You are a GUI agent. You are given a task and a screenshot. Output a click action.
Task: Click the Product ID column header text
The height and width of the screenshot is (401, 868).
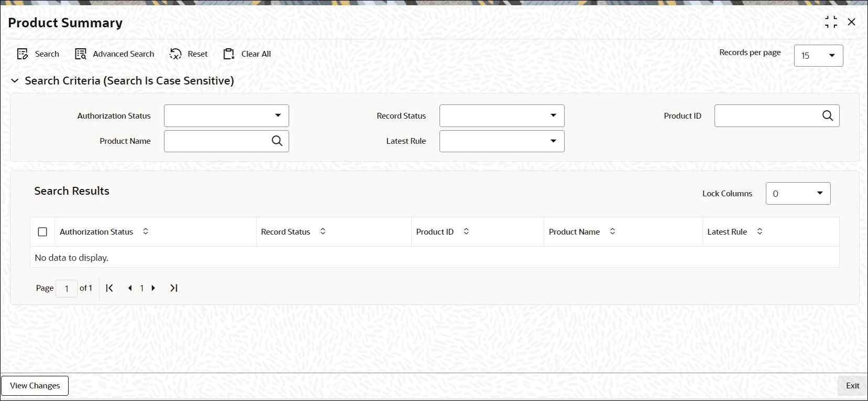(x=435, y=232)
